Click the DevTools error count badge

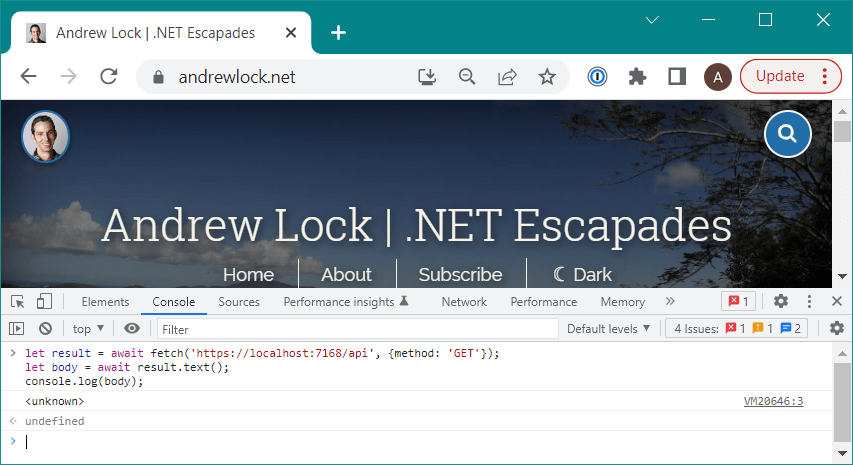click(x=739, y=301)
